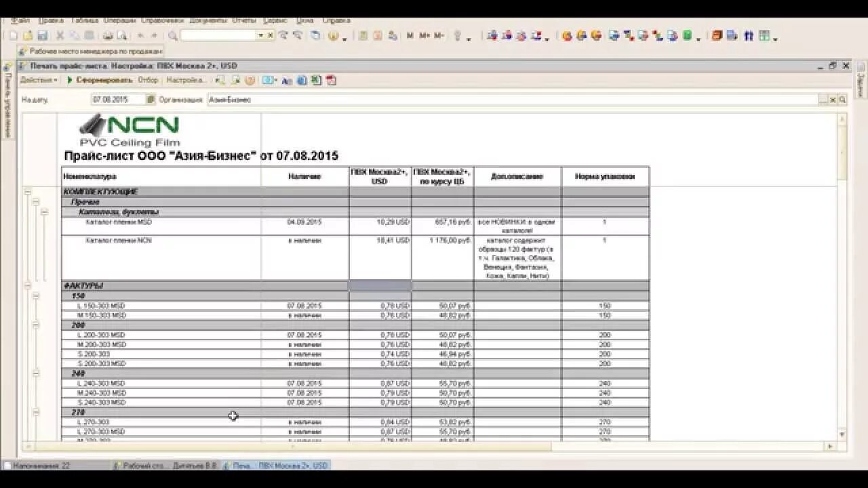
Task: Switch to Рабочее место менеджера по продажам tab
Action: [x=91, y=51]
